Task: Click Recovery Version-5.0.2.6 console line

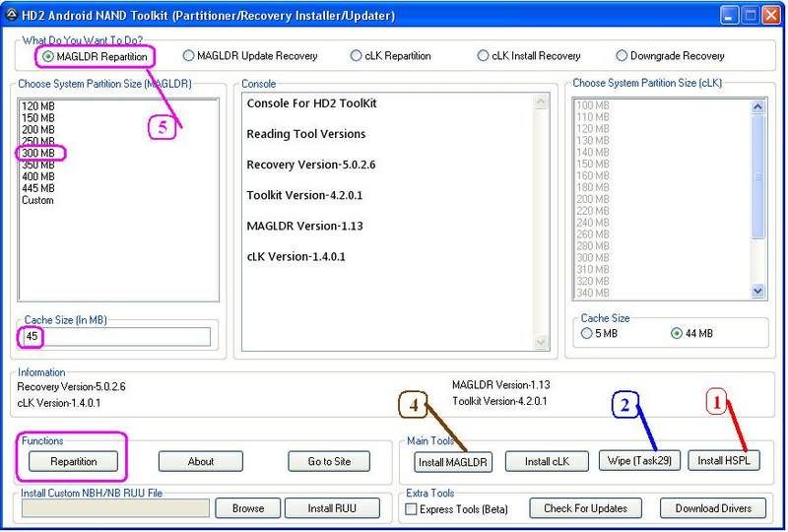Action: [311, 165]
